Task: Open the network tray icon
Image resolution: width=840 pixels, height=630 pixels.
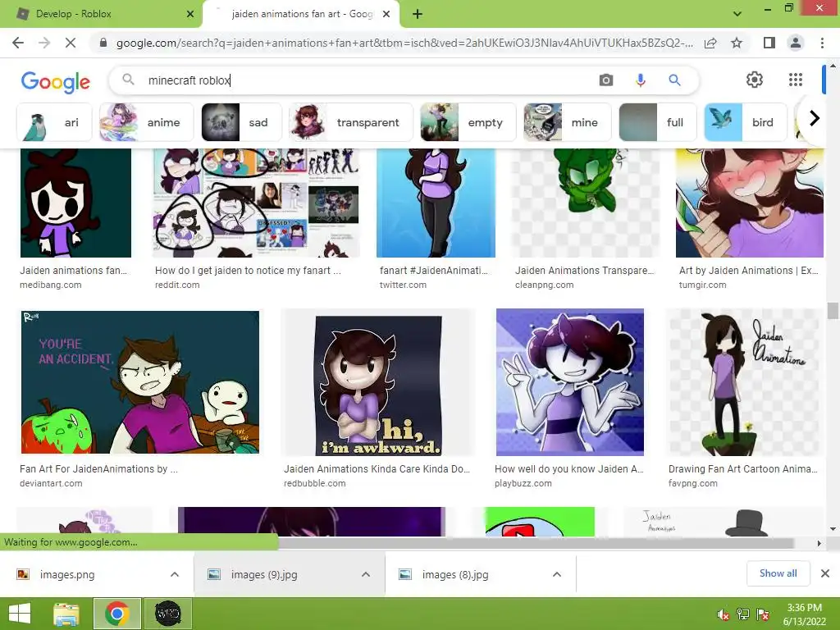Action: click(x=743, y=614)
